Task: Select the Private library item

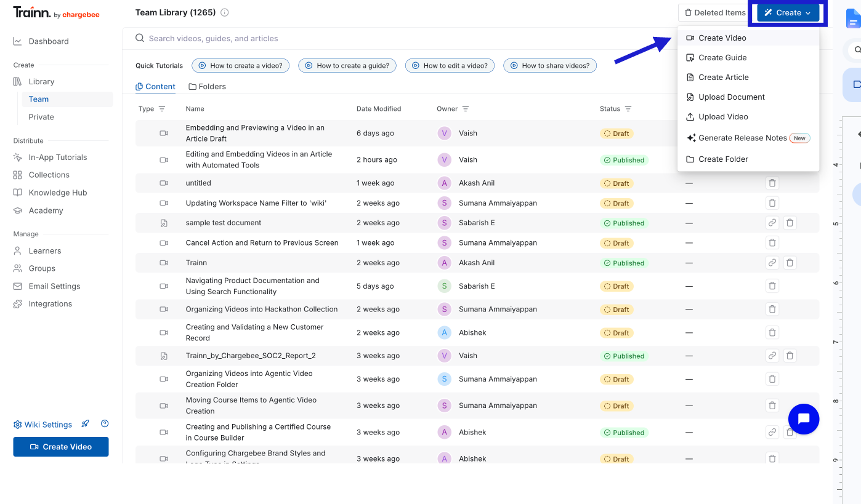Action: (x=41, y=117)
